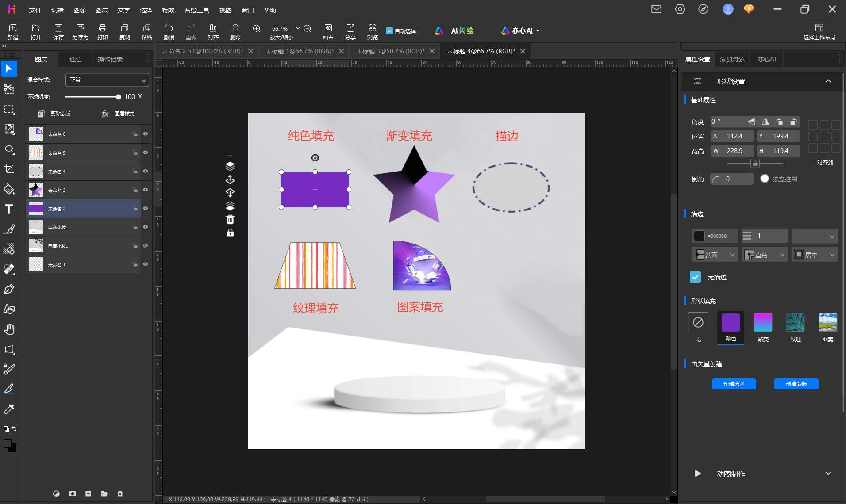The width and height of the screenshot is (846, 504).
Task: Click the New file toolbar icon
Action: tap(13, 32)
